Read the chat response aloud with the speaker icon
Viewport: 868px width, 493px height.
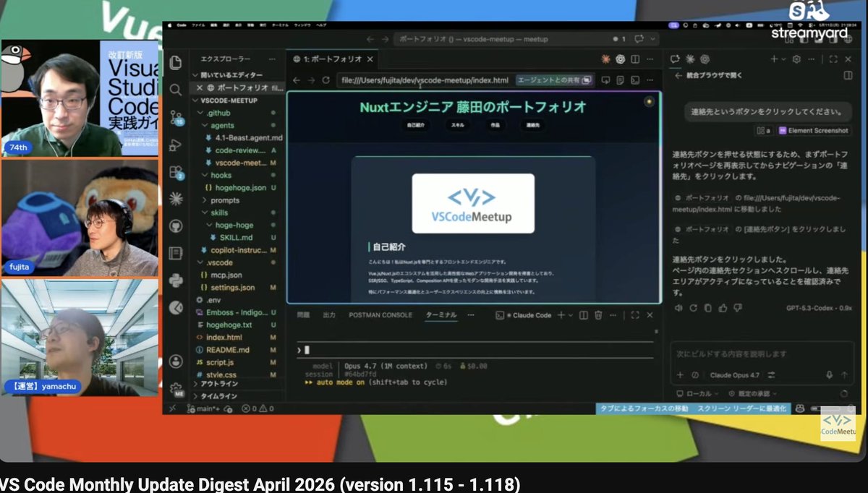[678, 308]
